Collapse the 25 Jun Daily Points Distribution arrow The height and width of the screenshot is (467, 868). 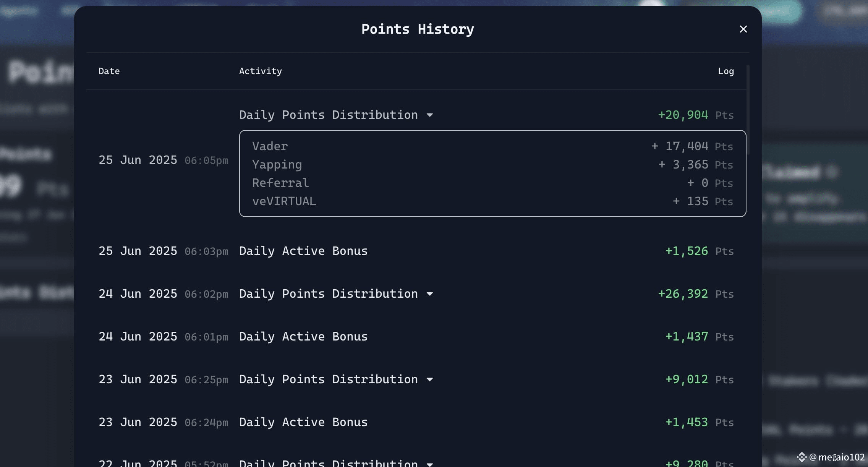tap(430, 115)
